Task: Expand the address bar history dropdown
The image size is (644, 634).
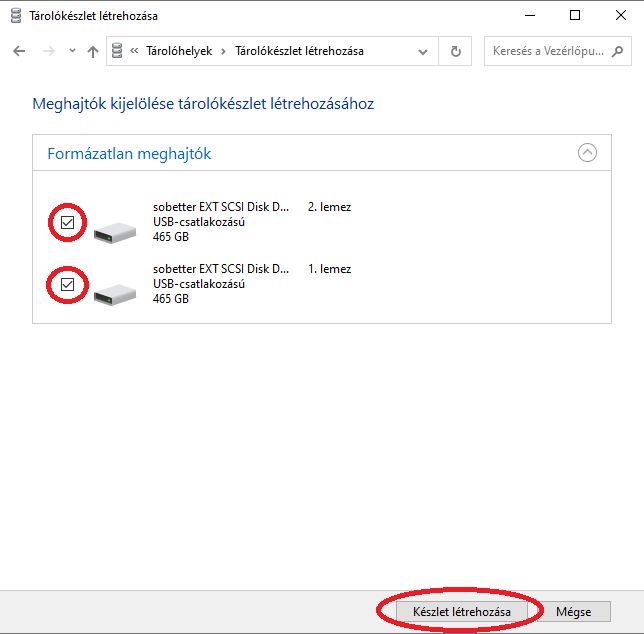Action: [426, 51]
